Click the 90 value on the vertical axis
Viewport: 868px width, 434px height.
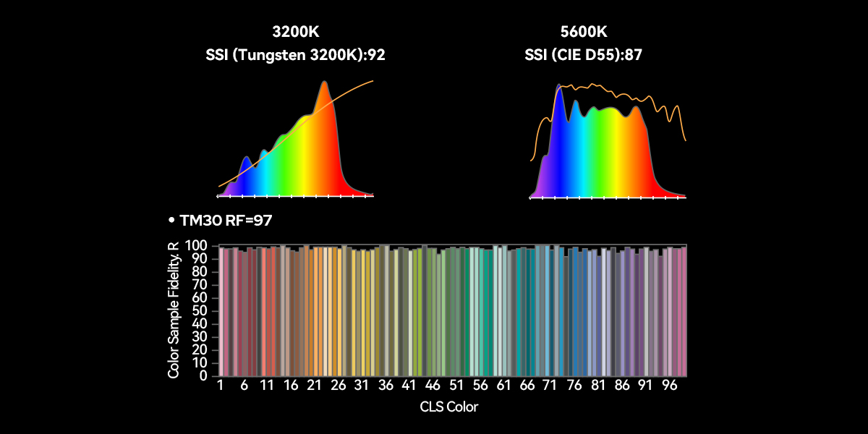point(200,259)
